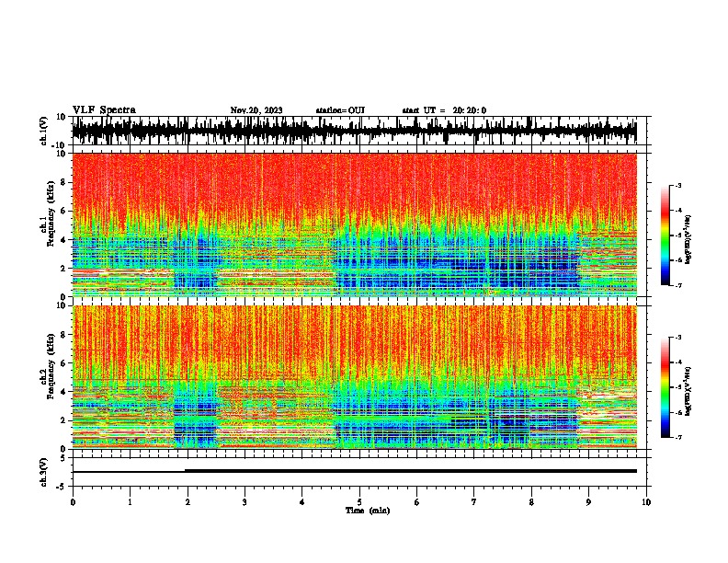Image resolution: width=728 pixels, height=563 pixels.
Task: Click the ch.1 frequency axis '8' tick label
Action: point(63,182)
